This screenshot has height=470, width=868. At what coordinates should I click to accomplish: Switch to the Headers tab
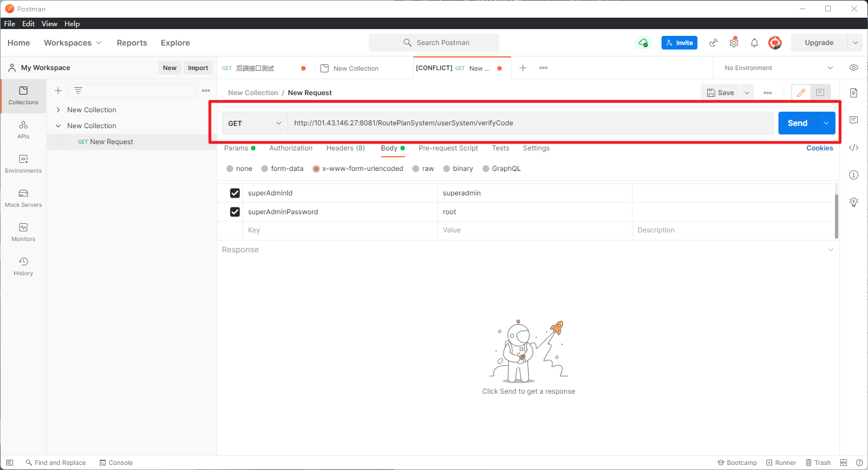(x=346, y=148)
